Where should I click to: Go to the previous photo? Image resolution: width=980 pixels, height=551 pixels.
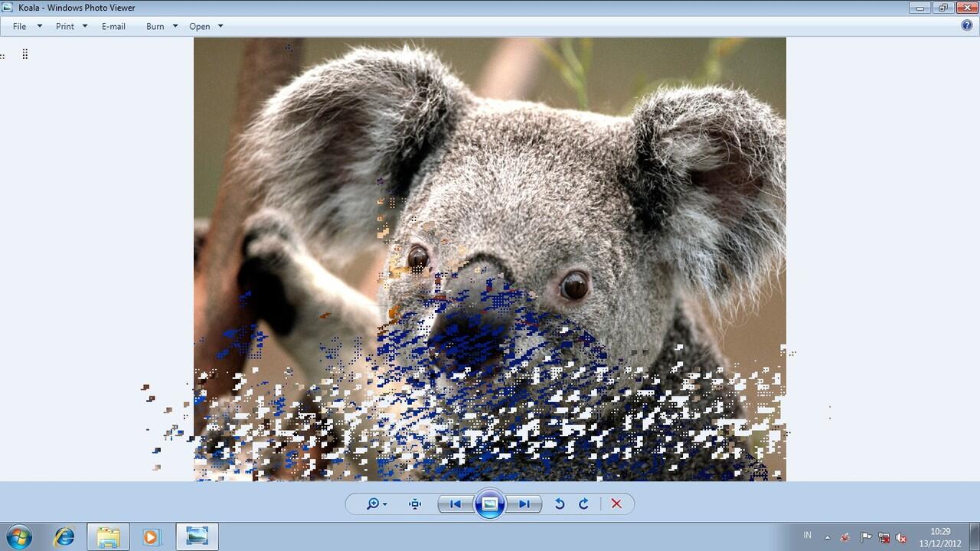tap(456, 504)
